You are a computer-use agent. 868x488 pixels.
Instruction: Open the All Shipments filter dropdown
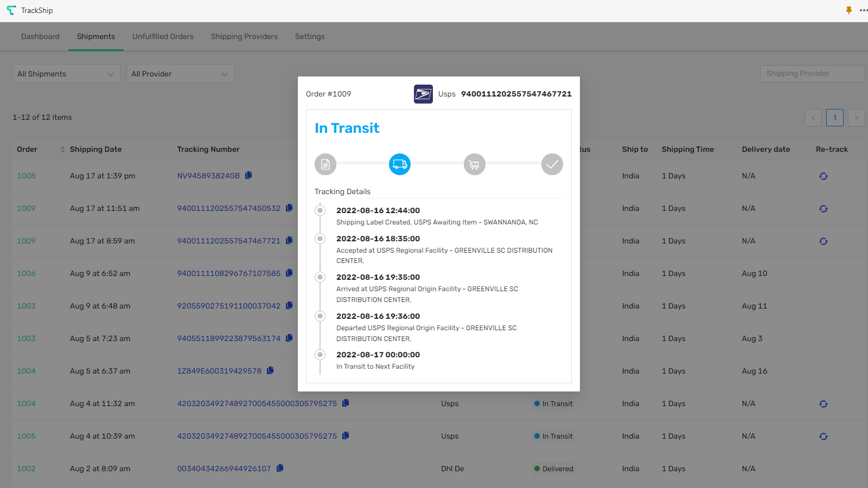pyautogui.click(x=66, y=73)
